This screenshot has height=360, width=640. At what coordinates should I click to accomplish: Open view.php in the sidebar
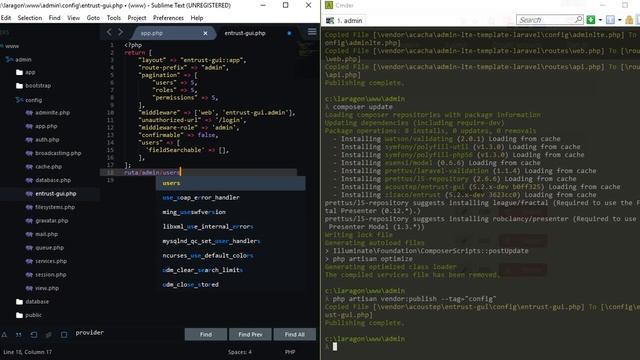(42, 288)
